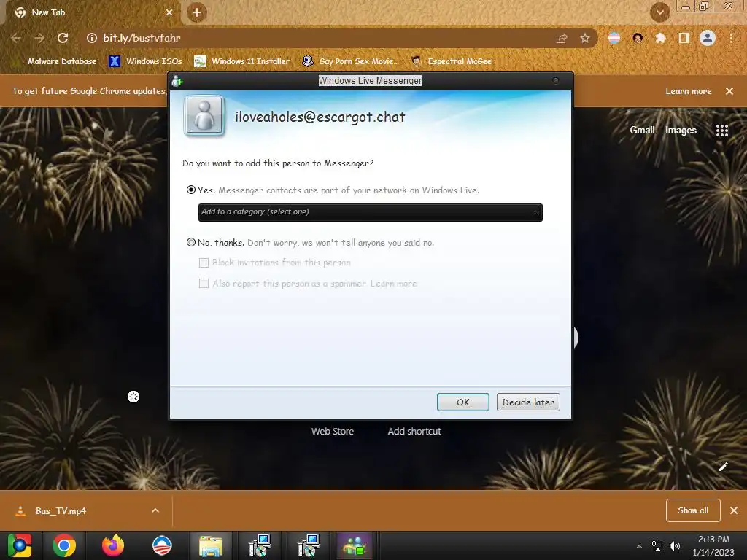The height and width of the screenshot is (560, 747).
Task: Open the Espectral McGee bookmark
Action: tap(452, 61)
